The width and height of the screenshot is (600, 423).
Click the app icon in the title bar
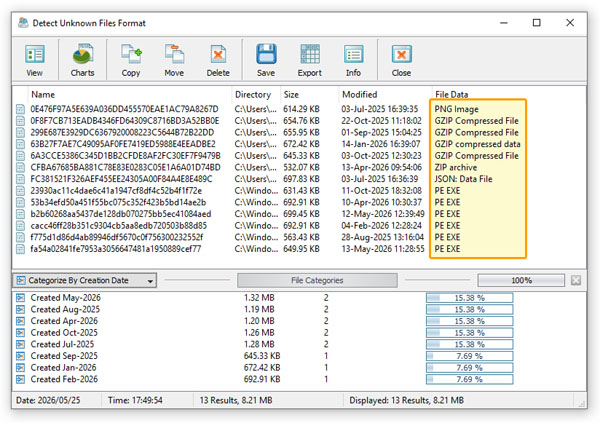tap(23, 23)
